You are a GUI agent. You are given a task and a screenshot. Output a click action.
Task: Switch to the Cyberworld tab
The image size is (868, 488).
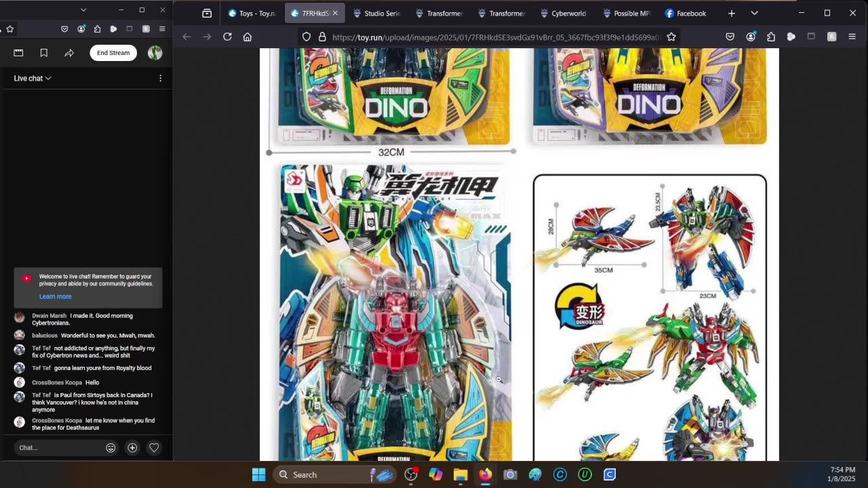[x=564, y=13]
